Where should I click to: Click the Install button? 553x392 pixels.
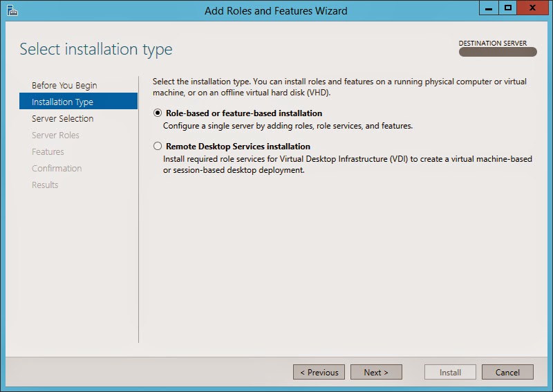[450, 372]
